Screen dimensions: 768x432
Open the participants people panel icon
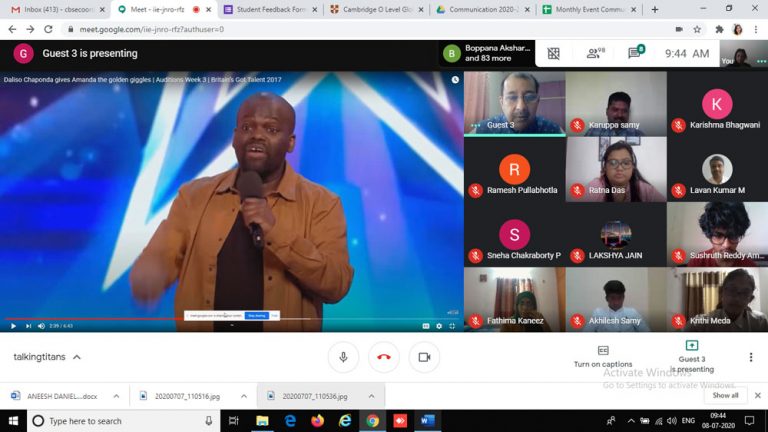595,53
